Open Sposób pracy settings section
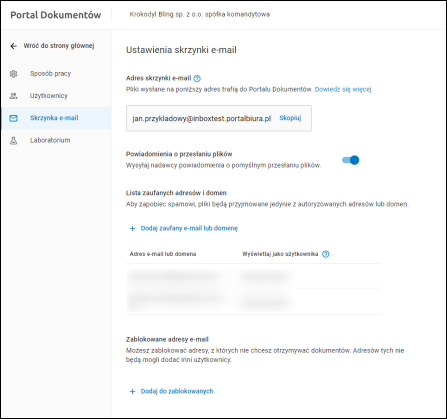Screen dimensions: 447x419 click(56, 74)
